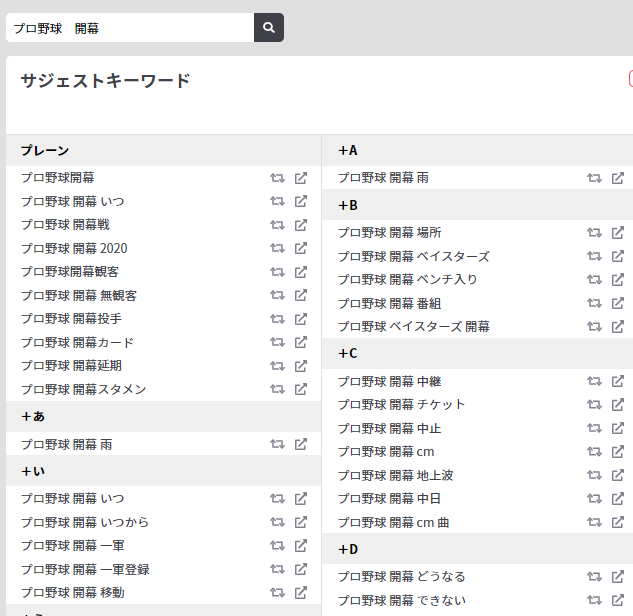
Task: Click the search field with プロ野球 開幕
Action: (130, 27)
